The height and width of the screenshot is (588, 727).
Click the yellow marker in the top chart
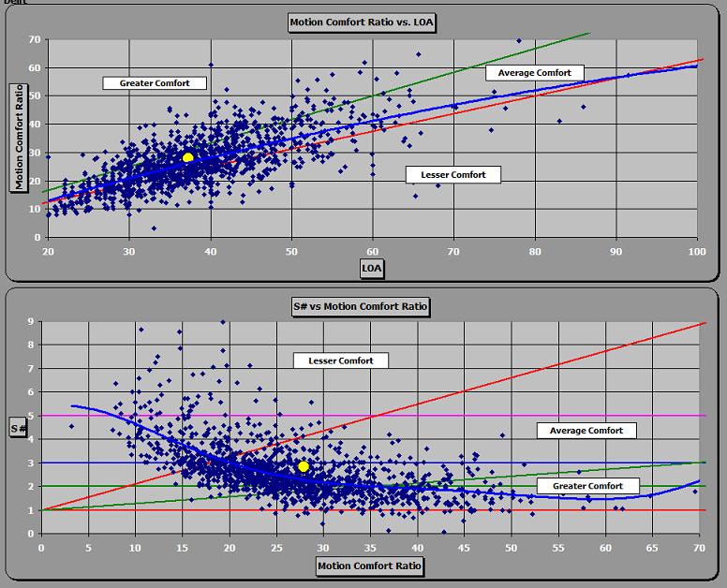[x=187, y=158]
